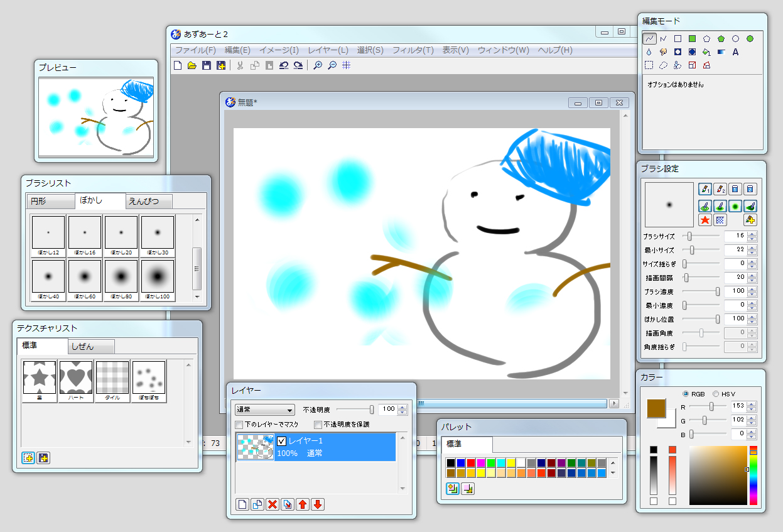The width and height of the screenshot is (783, 532).
Task: Check the 下のレイヤーでマスク checkbox
Action: pyautogui.click(x=239, y=425)
